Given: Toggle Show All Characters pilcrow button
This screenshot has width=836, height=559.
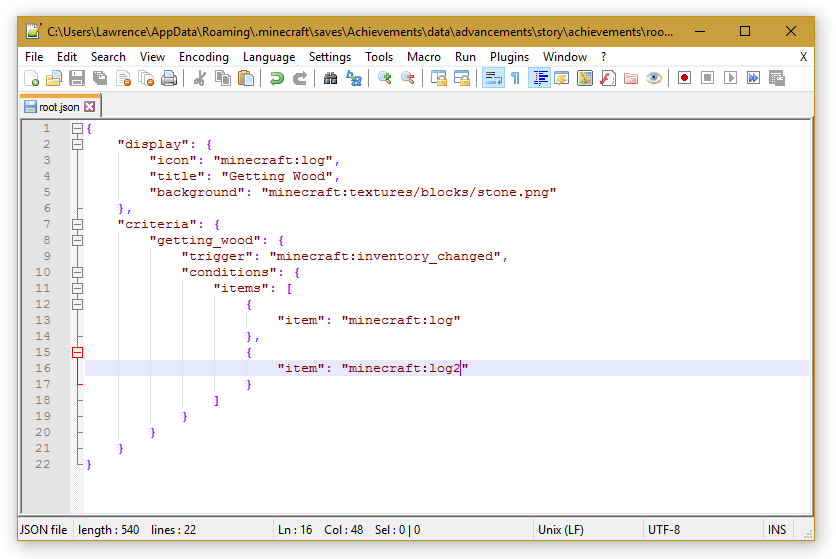Looking at the screenshot, I should [x=515, y=78].
